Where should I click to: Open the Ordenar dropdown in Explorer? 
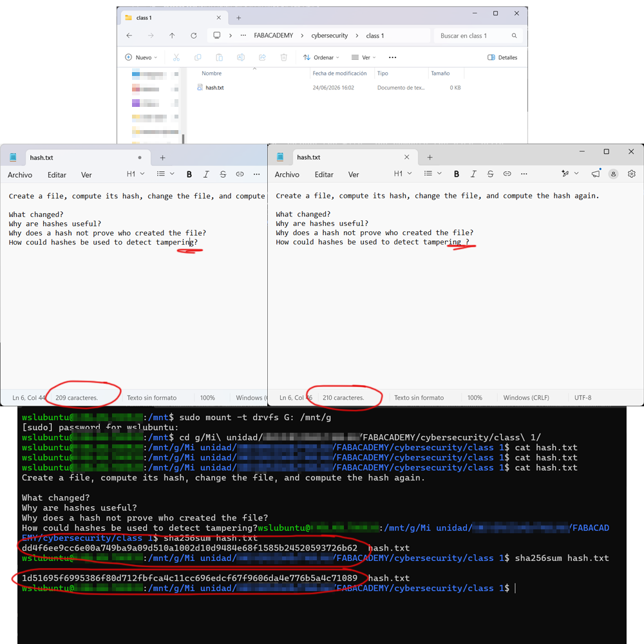click(x=321, y=57)
